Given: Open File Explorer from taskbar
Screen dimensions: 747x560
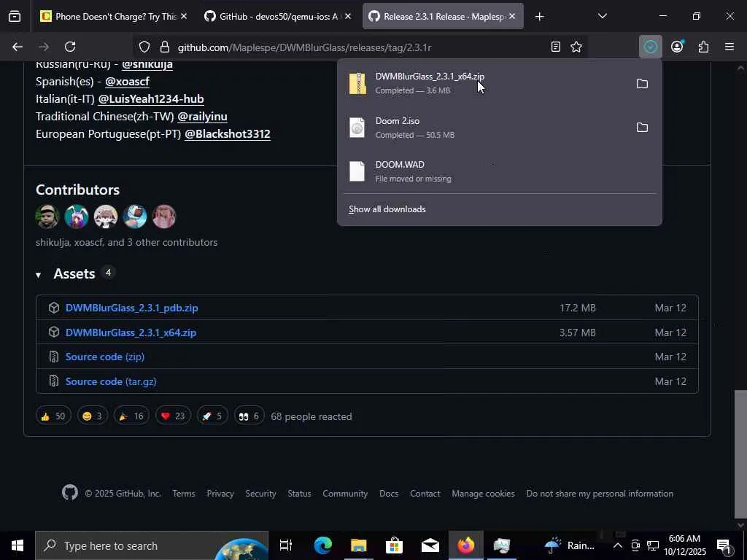Looking at the screenshot, I should (x=359, y=545).
